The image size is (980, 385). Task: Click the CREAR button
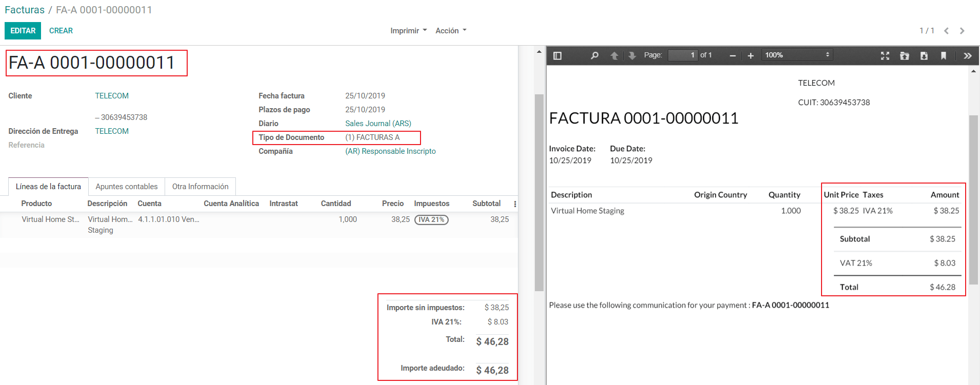(61, 31)
